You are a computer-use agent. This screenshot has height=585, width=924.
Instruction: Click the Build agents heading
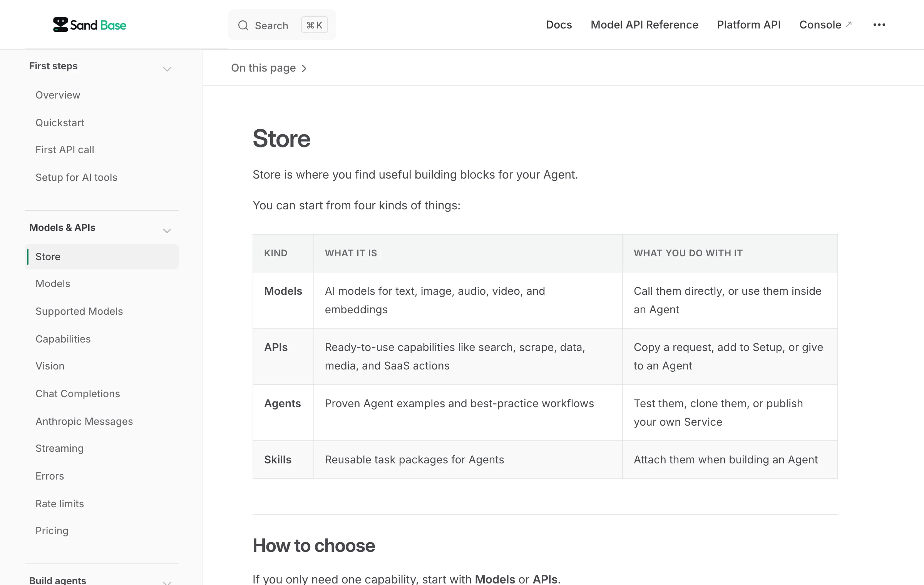click(57, 580)
